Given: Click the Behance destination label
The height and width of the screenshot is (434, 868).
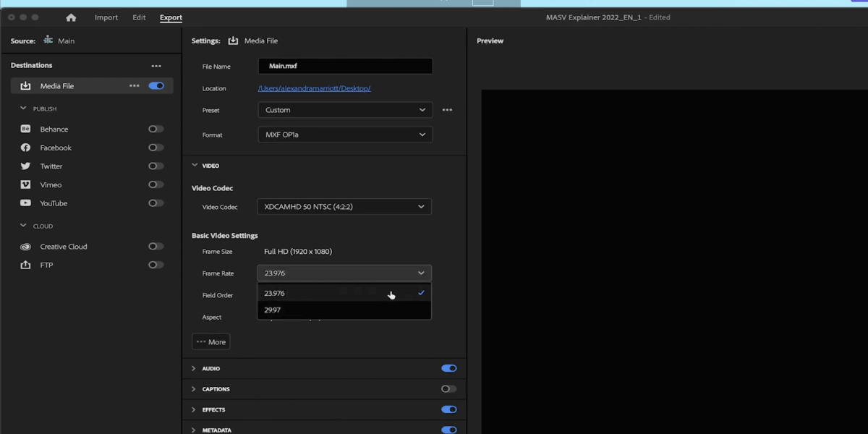Looking at the screenshot, I should [x=54, y=129].
